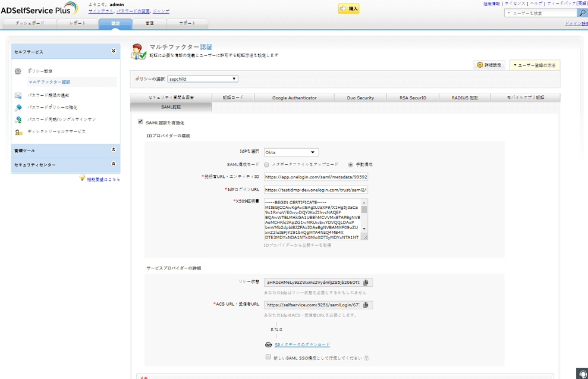Click the 詳細設定 button

[x=489, y=65]
